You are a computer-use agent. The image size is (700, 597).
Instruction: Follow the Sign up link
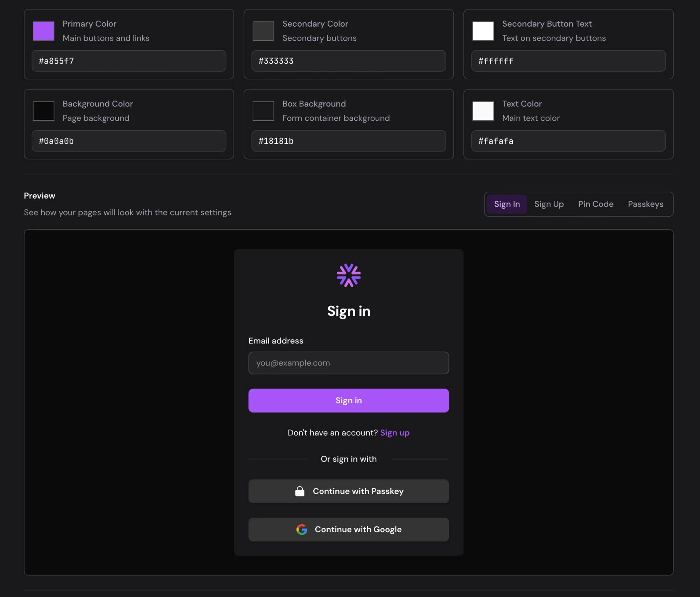point(395,433)
